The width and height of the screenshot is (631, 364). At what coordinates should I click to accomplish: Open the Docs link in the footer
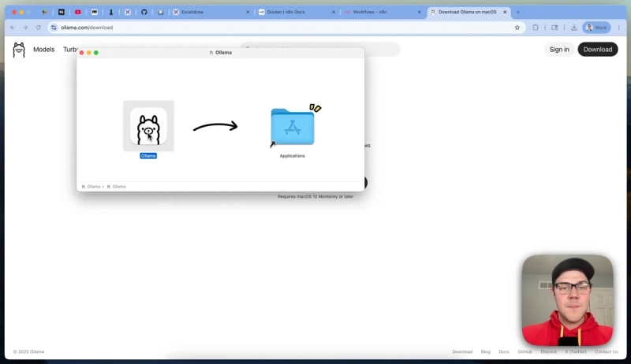[x=504, y=351]
